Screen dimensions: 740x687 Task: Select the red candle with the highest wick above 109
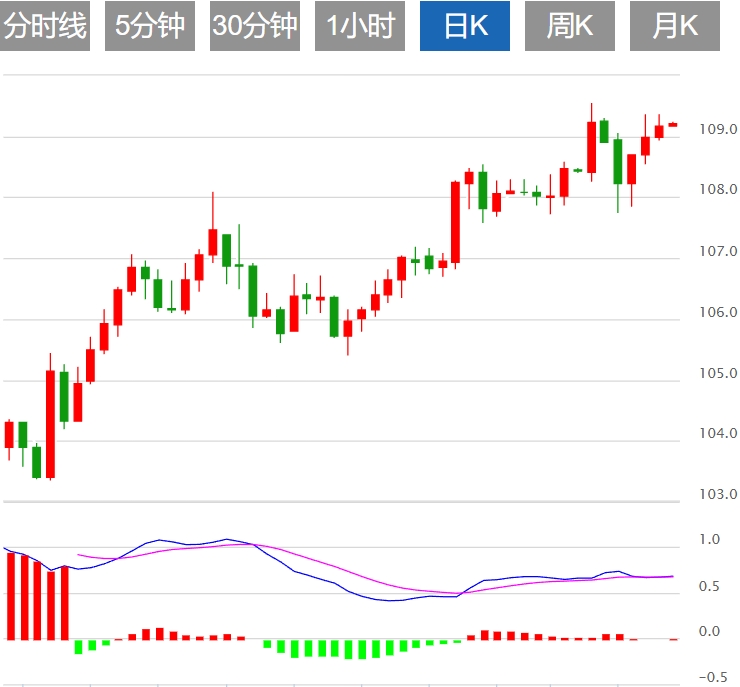pos(592,146)
